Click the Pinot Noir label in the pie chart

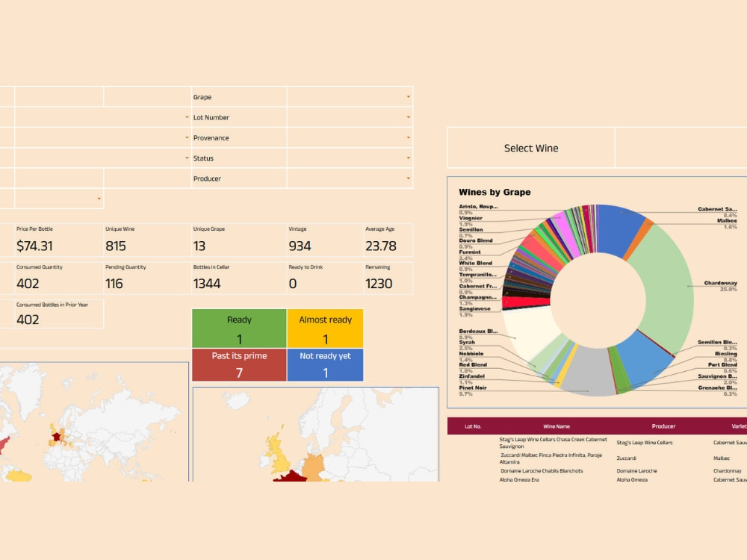473,388
